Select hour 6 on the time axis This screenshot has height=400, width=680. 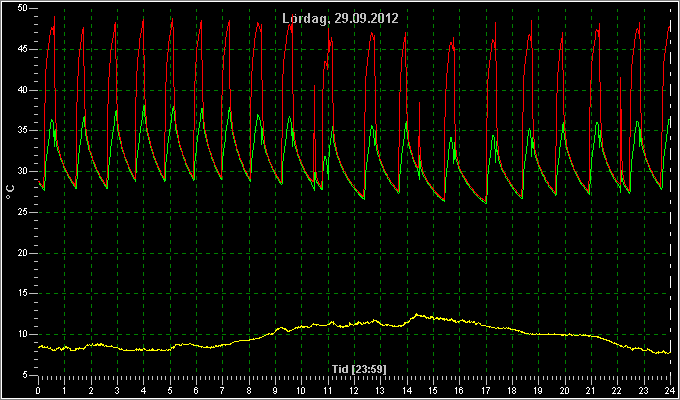[x=196, y=390]
